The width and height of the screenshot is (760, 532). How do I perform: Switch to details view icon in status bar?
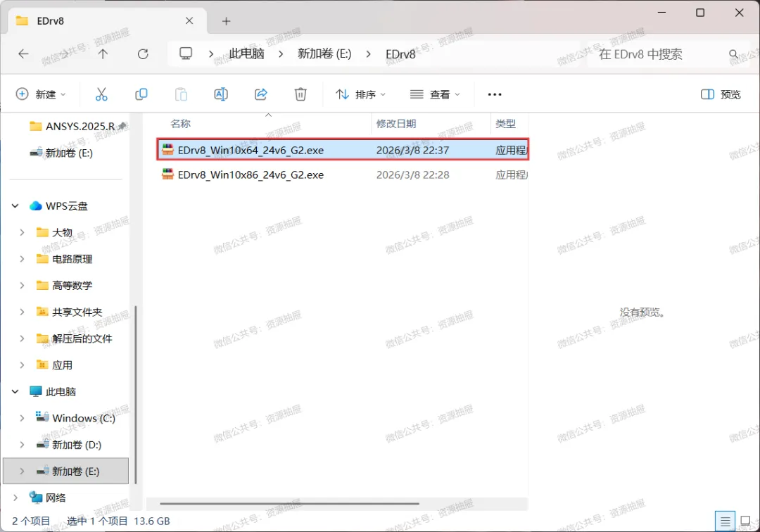click(x=725, y=521)
